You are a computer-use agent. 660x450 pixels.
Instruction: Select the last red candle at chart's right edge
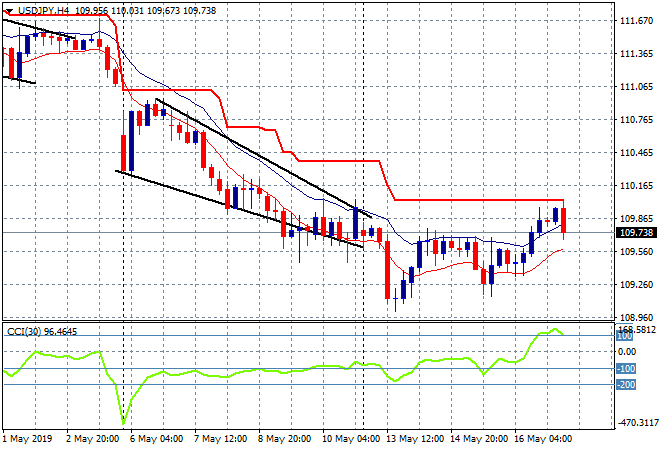click(564, 220)
